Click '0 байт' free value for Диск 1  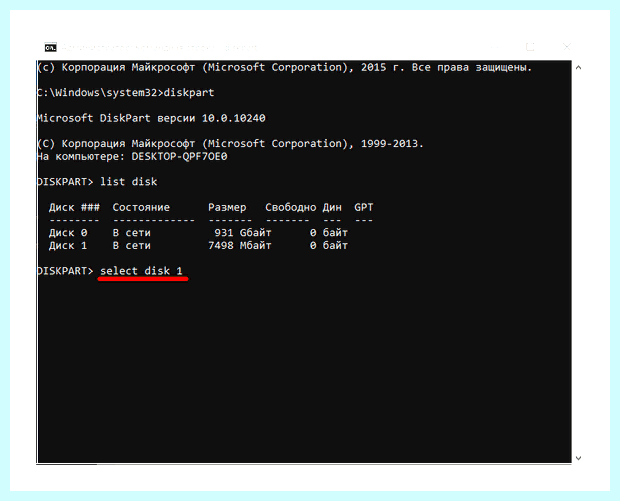tap(329, 246)
